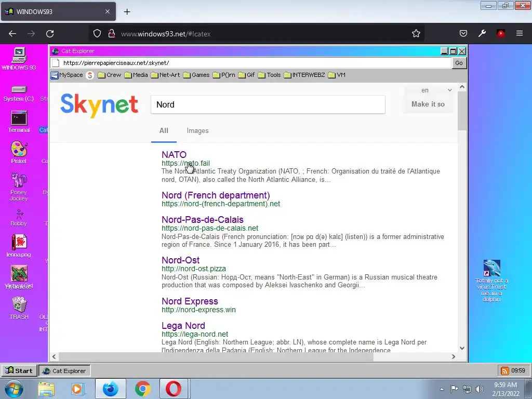
Task: Open the Nord-Ost result link
Action: coord(180,260)
